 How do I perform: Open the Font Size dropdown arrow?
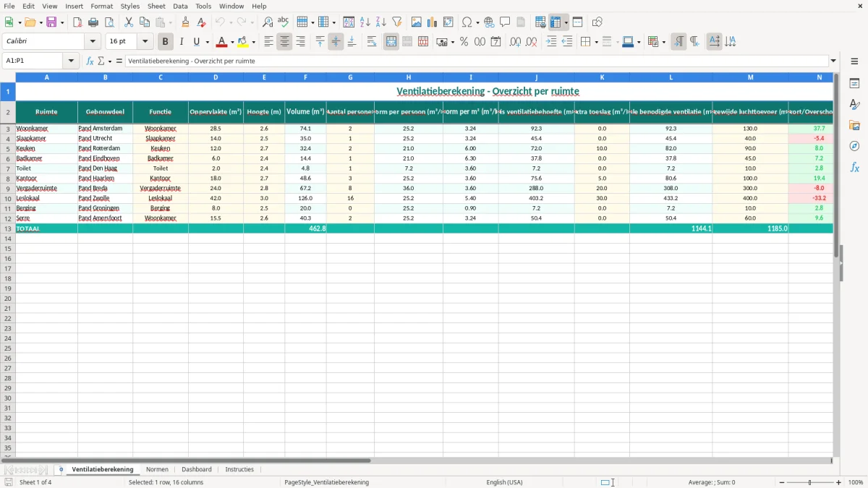[145, 42]
